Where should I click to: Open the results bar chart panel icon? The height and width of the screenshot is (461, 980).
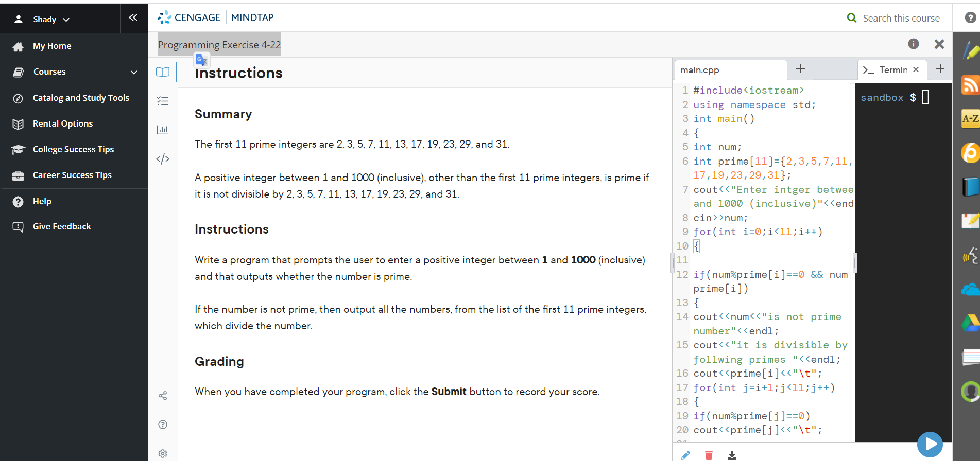pyautogui.click(x=163, y=130)
